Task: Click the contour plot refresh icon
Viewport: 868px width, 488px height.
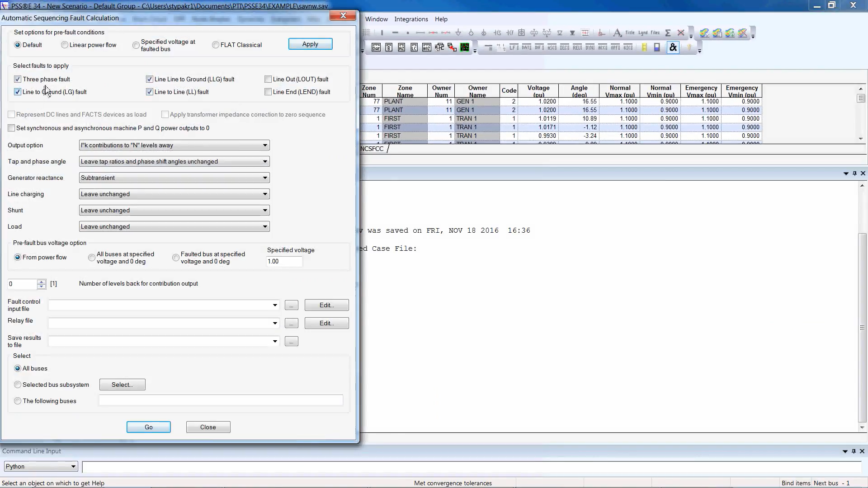Action: 730,33
